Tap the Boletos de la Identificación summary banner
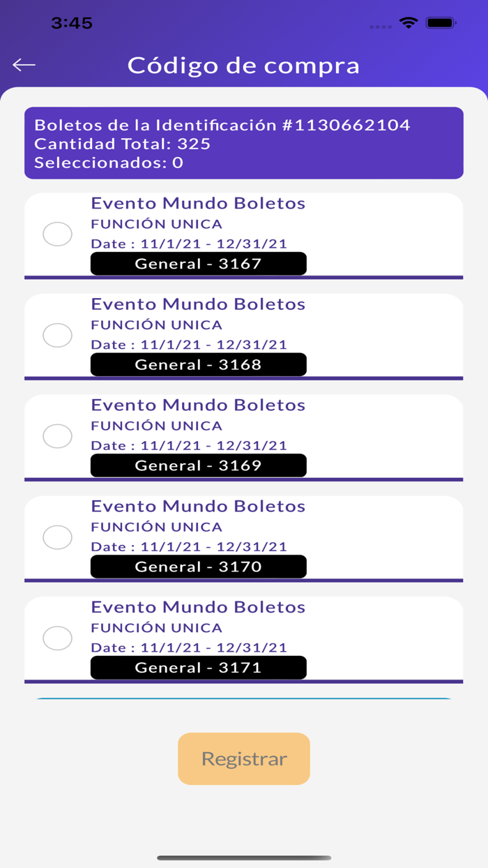Image resolution: width=488 pixels, height=868 pixels. point(243,143)
